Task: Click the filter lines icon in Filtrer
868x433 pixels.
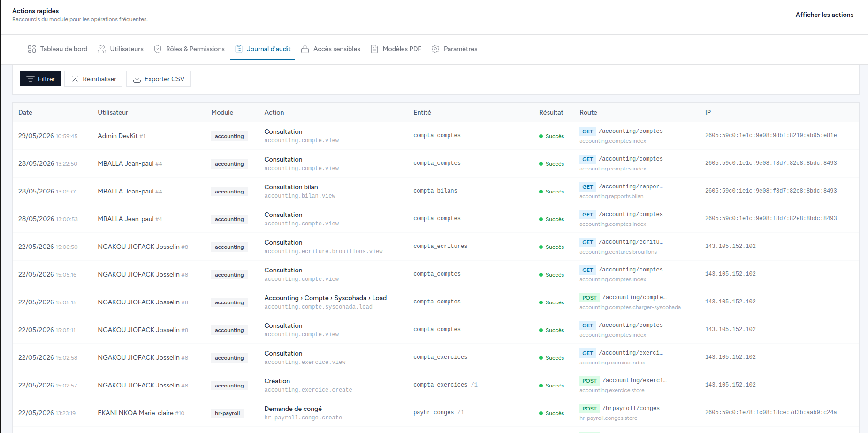Action: pyautogui.click(x=30, y=79)
